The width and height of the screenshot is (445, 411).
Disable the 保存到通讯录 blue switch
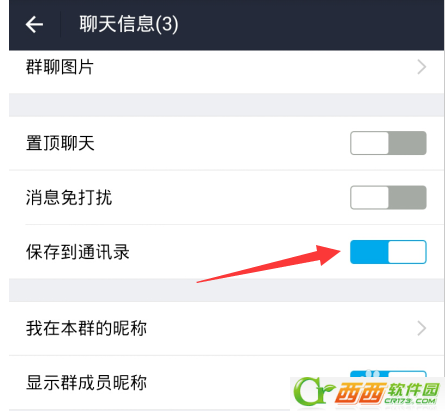[x=388, y=252]
